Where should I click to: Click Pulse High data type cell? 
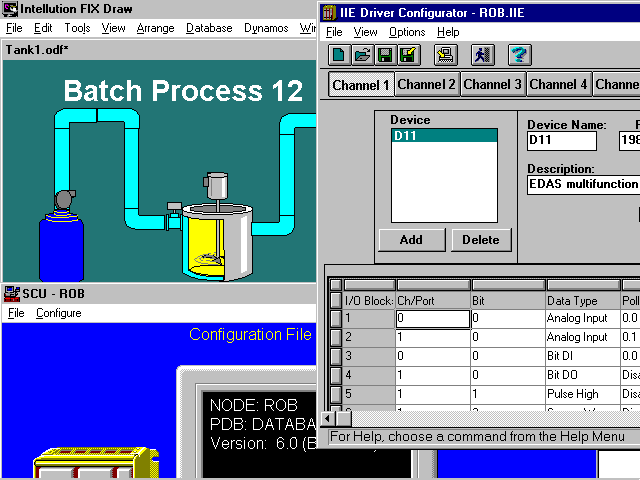click(583, 394)
